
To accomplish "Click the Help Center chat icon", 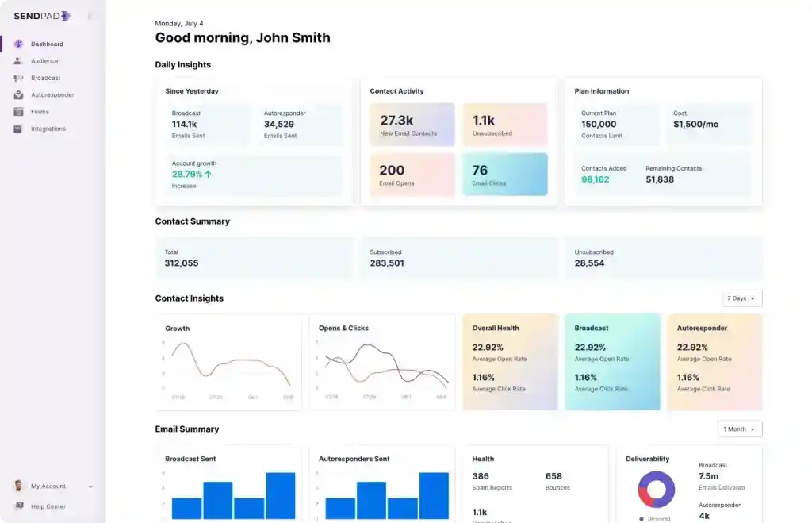I will point(18,506).
